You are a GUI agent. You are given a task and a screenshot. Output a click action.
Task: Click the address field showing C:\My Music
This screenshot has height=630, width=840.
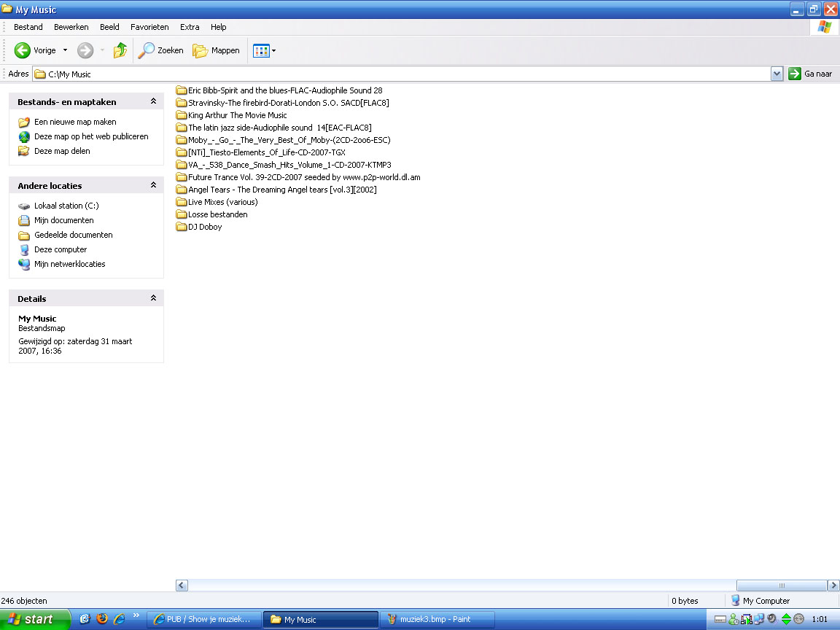[x=402, y=74]
